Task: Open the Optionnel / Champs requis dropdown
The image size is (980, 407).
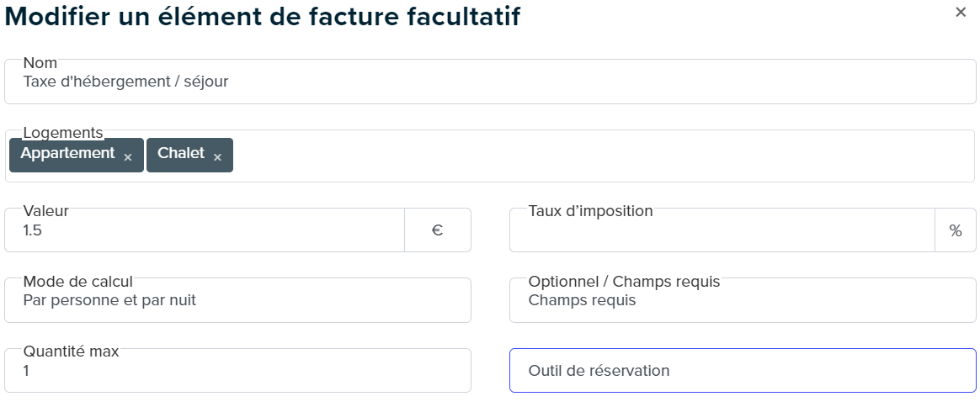Action: (x=743, y=300)
